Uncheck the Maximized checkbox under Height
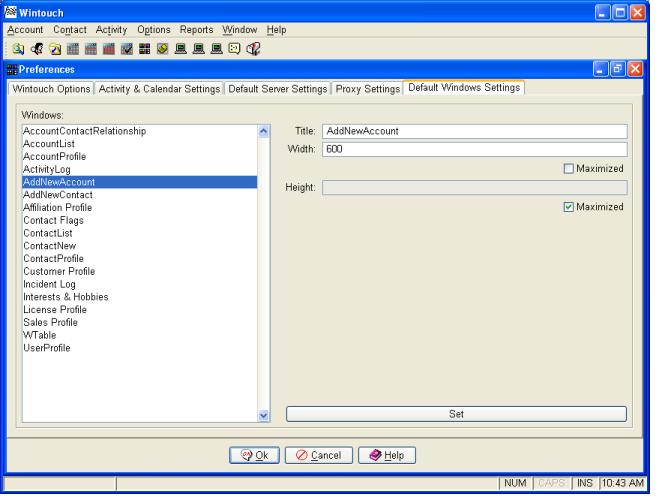Viewport: 662px width, 504px height. click(x=568, y=207)
